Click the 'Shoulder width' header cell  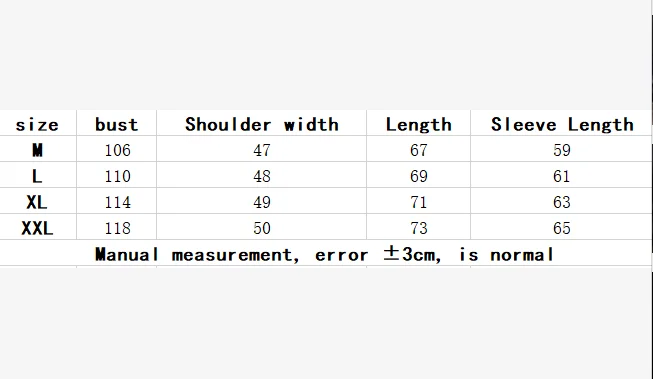pos(262,125)
